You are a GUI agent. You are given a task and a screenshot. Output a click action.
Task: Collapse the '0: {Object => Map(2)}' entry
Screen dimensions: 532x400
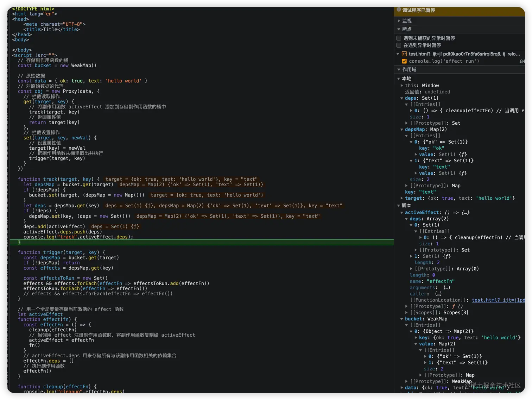[411, 331]
